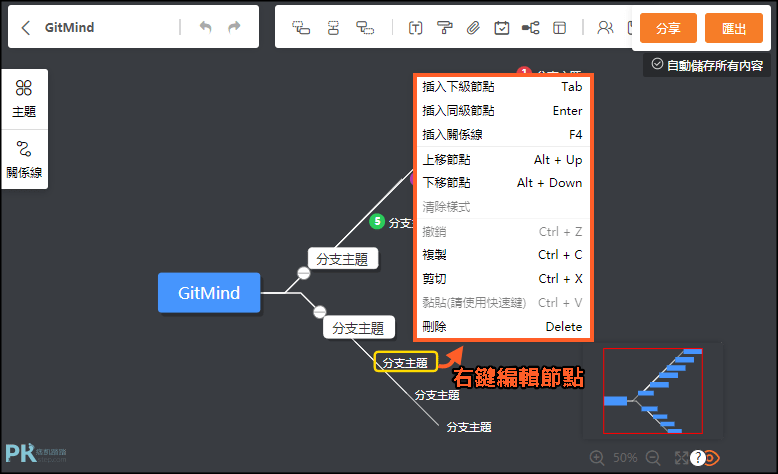Choose 黏貼 from context menu
This screenshot has height=474, width=778.
point(502,303)
